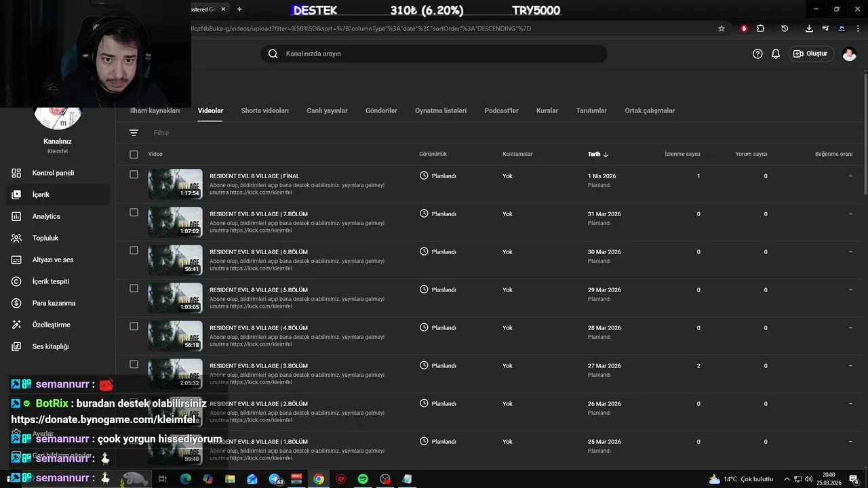
Task: Switch to the Kurslar tab
Action: (x=547, y=110)
